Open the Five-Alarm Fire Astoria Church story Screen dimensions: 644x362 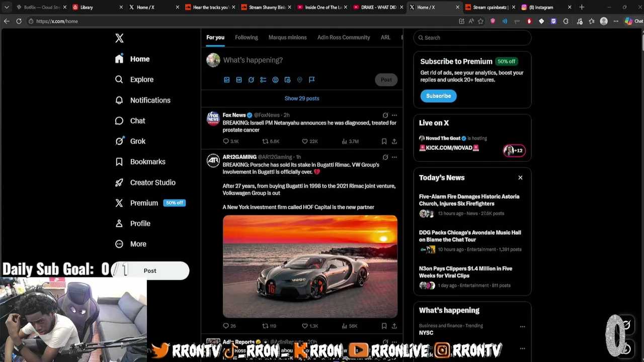click(x=472, y=205)
